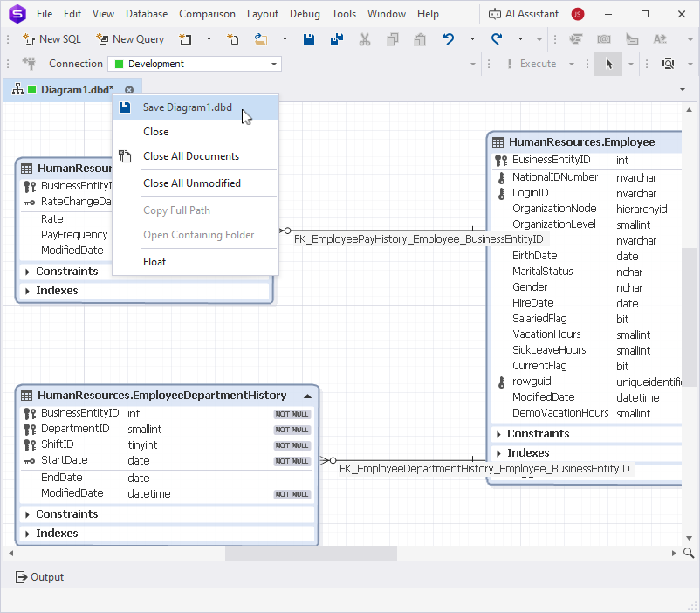Click the Save floppy disk toolbar icon
The width and height of the screenshot is (700, 613).
coord(309,39)
